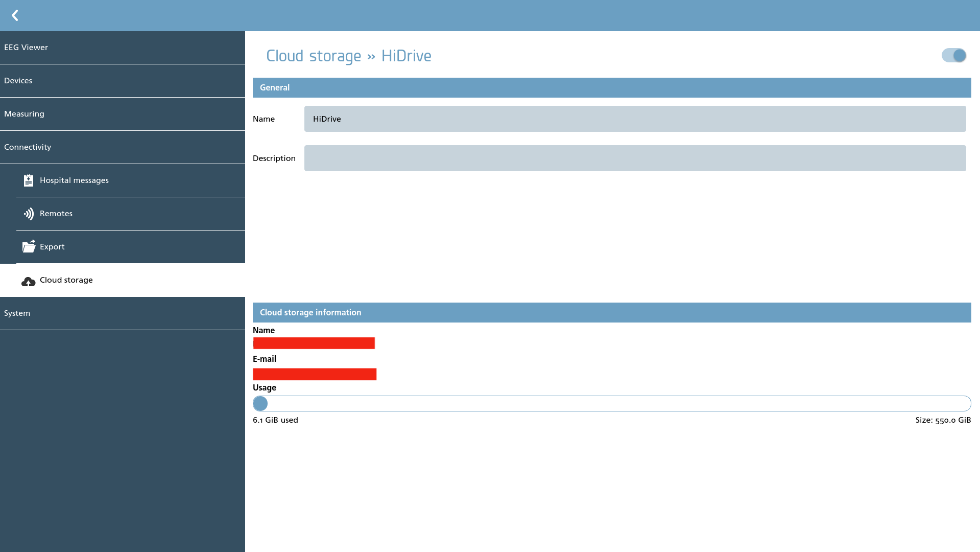980x552 pixels.
Task: Click the HiDrive breadcrumb title
Action: tap(407, 56)
